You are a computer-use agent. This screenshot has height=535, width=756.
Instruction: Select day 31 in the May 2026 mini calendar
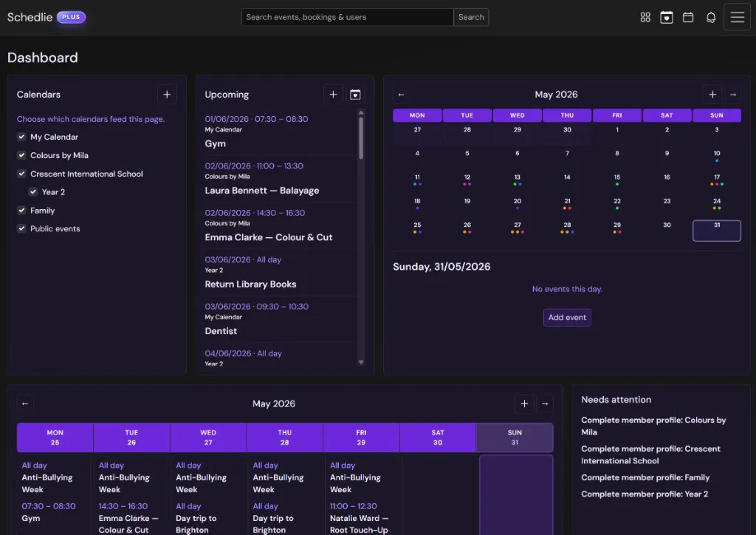click(716, 231)
